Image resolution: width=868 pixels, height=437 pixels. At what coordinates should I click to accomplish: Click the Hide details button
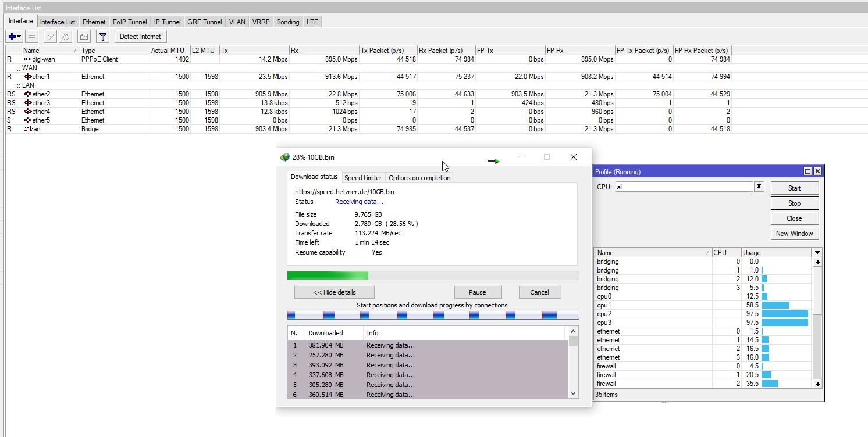coord(335,292)
